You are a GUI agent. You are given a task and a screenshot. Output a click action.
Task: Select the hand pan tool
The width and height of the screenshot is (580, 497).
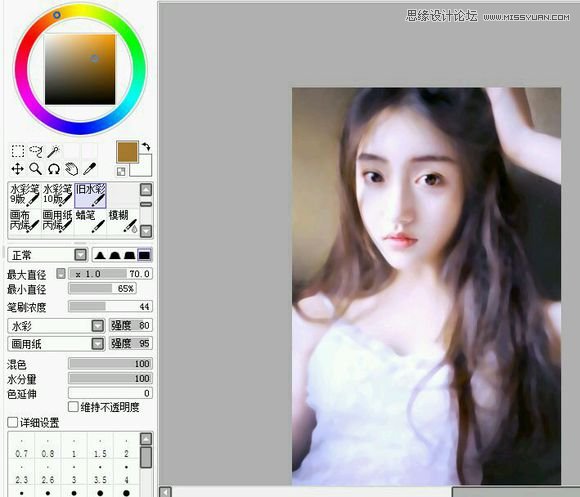click(x=71, y=169)
